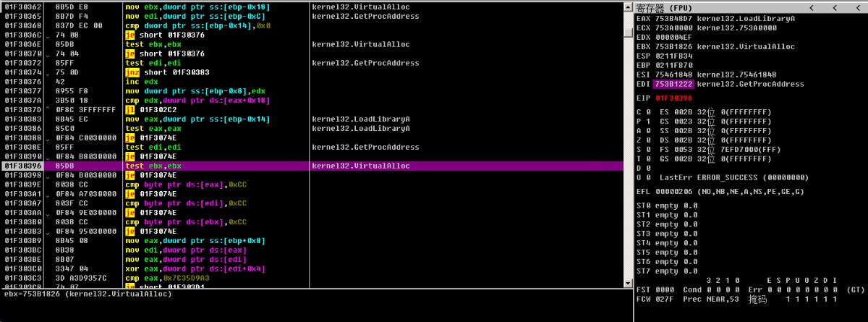Select address 01F30388 in the disassembly
The width and height of the screenshot is (868, 322).
(x=23, y=138)
